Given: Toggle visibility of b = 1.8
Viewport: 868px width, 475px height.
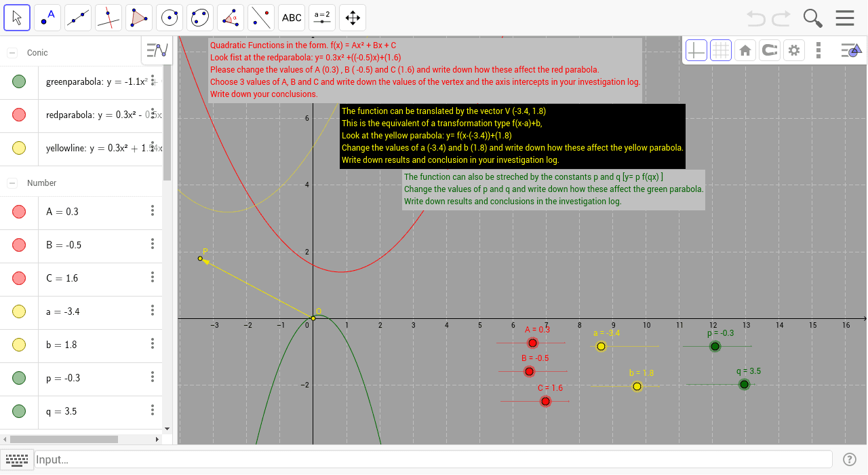Looking at the screenshot, I should [19, 345].
